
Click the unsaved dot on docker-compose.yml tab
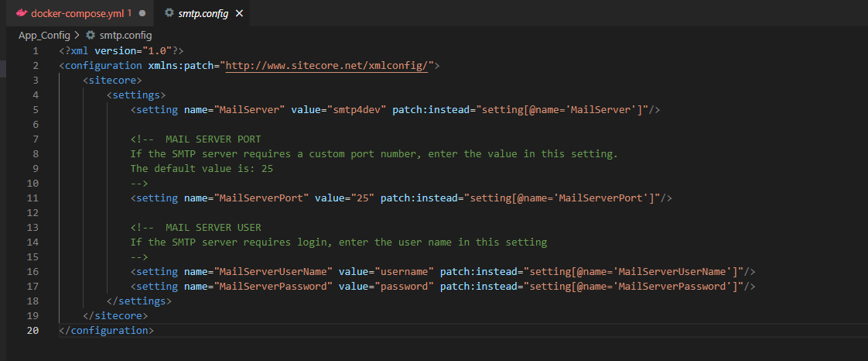point(142,14)
